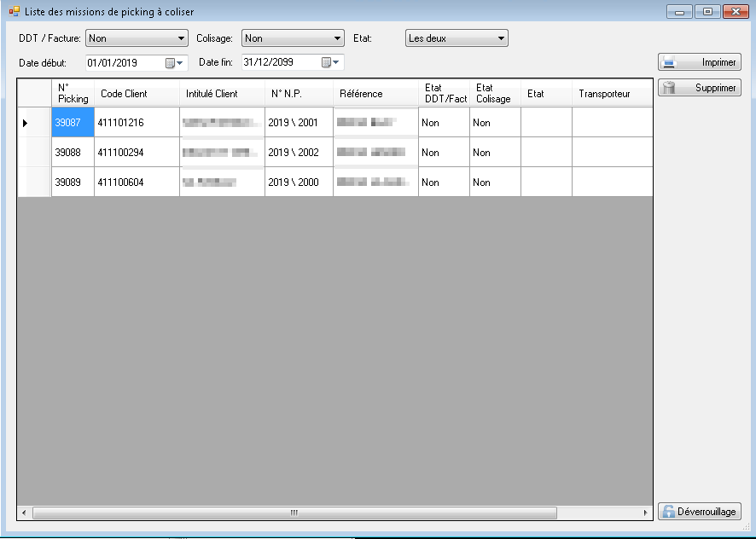Close the picking missions window

coord(736,12)
